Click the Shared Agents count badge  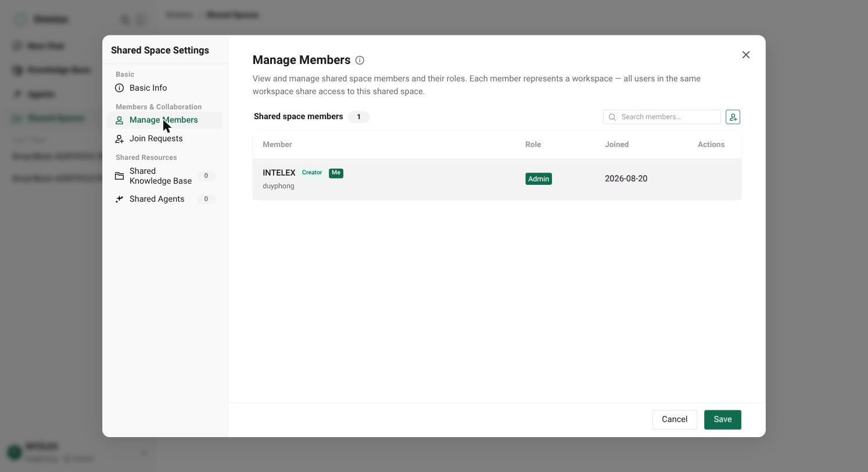point(206,199)
